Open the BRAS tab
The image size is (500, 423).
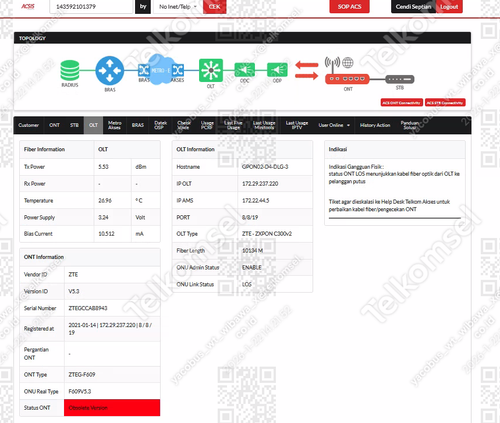tap(138, 125)
